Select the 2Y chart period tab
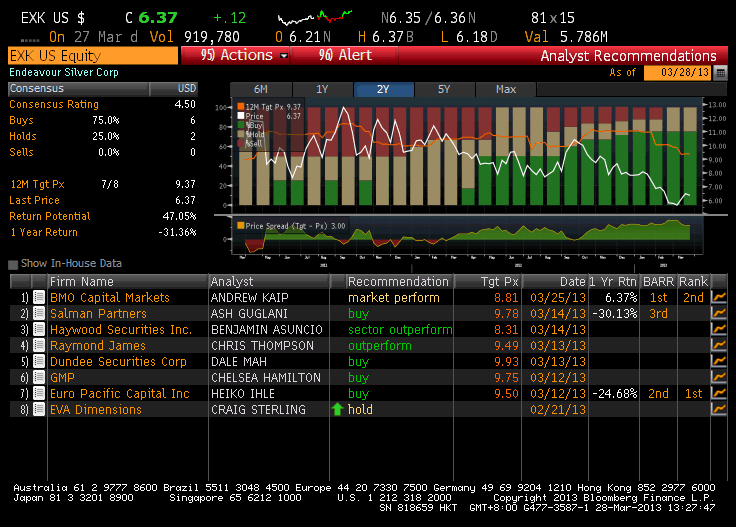Screen dimensions: 736x527 [383, 89]
